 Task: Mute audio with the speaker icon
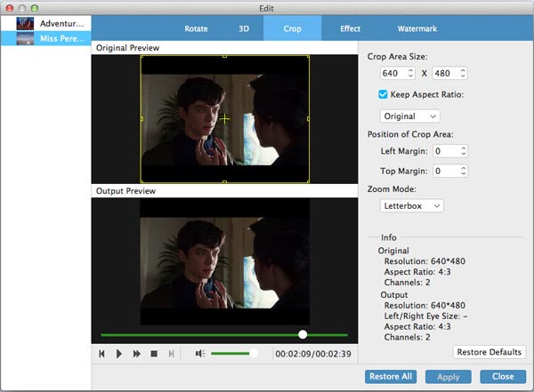[x=200, y=354]
